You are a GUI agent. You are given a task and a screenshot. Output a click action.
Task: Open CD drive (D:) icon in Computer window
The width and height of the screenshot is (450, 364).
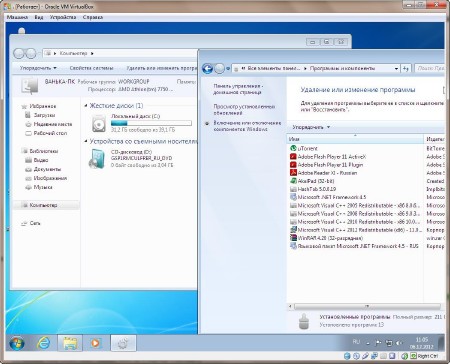(98, 159)
